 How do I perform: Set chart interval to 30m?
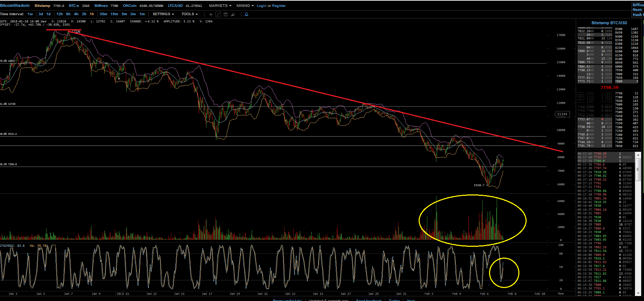[103, 14]
